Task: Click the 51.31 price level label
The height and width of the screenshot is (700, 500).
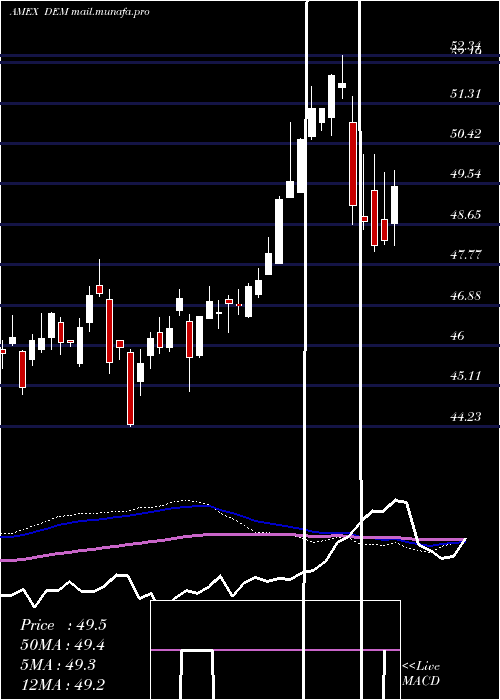Action: [466, 94]
